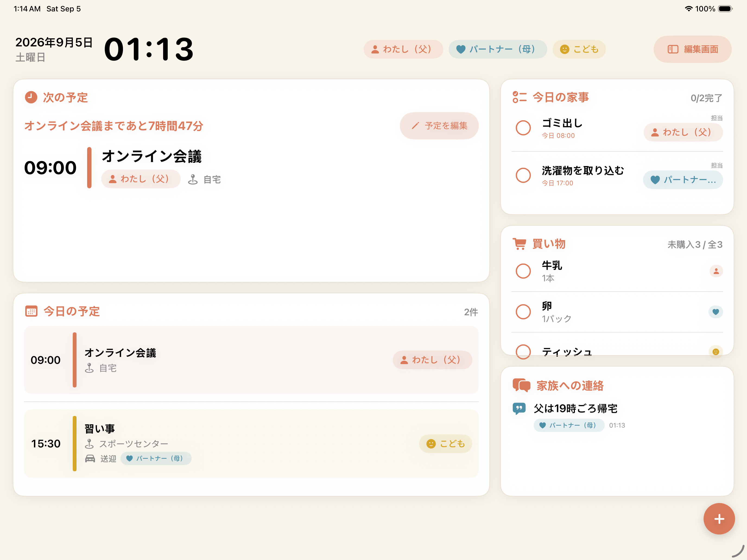
Task: Tap the わたし（父） assignee chip on ゴミ出し
Action: pyautogui.click(x=683, y=132)
